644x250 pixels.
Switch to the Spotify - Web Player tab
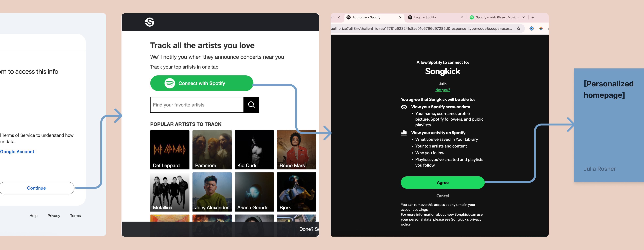(497, 17)
